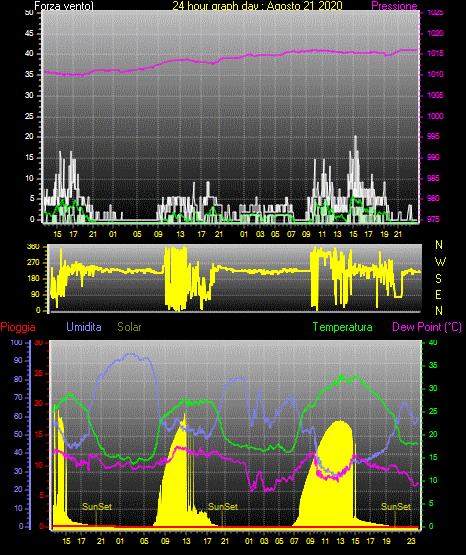Click the 24 hour graph day title
Image resolution: width=466 pixels, height=555 pixels.
pyautogui.click(x=258, y=6)
